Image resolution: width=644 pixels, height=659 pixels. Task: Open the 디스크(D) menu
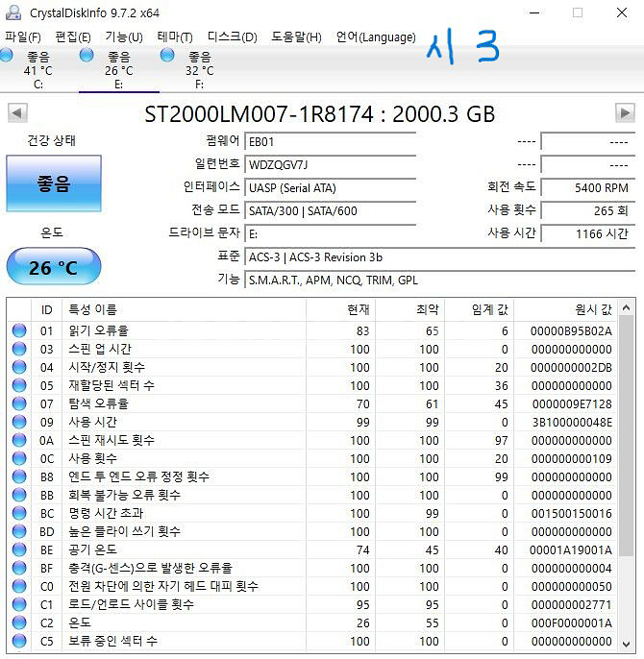coord(232,37)
